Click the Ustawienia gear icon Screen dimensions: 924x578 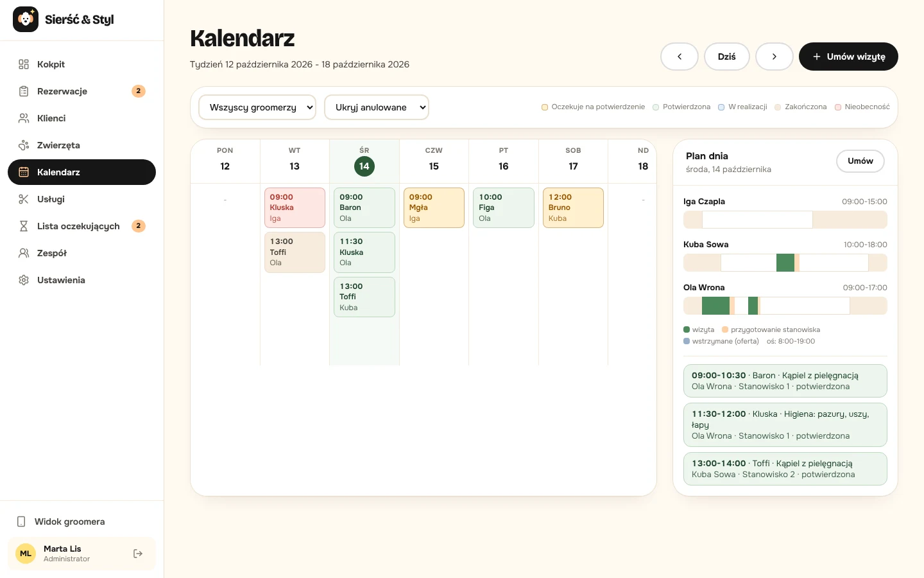coord(24,280)
